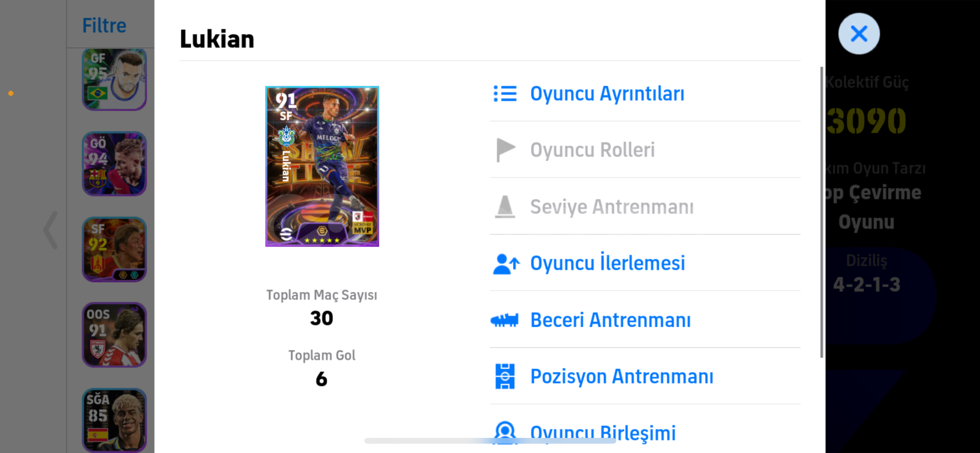Screen dimensions: 980x453
Task: Select the SF 92 player card
Action: pyautogui.click(x=114, y=249)
